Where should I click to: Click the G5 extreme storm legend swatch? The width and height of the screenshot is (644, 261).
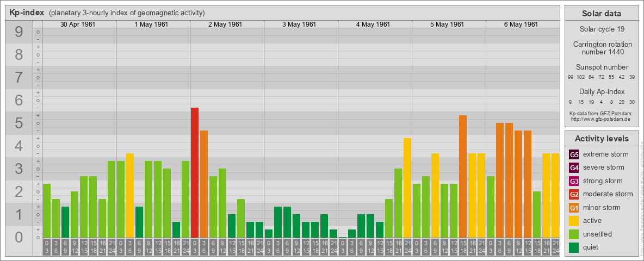[x=574, y=155]
